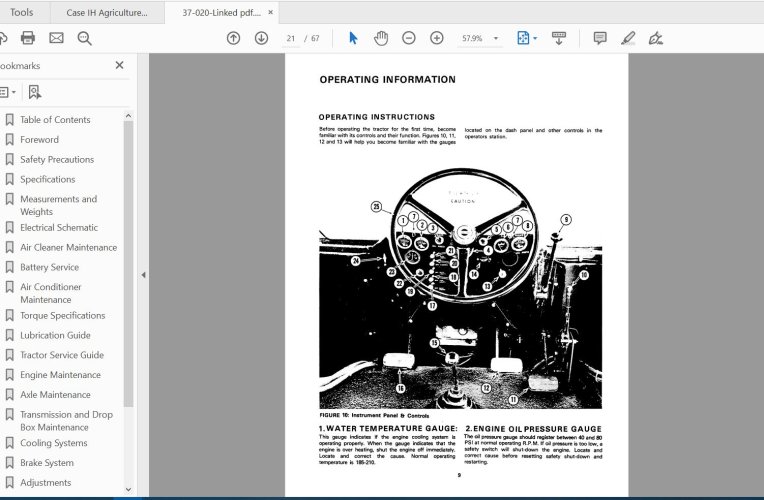Select the Highlight text pen tool
Image resolution: width=764 pixels, height=500 pixels.
click(628, 38)
